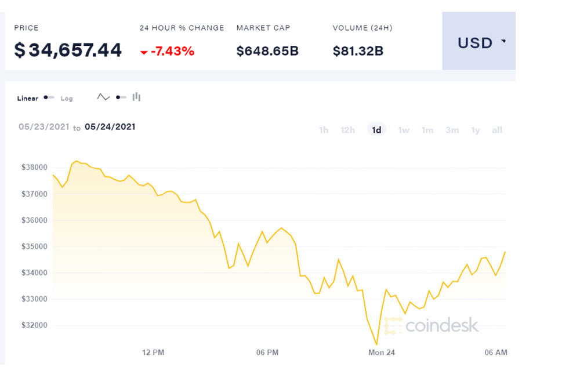Click the USD dropdown arrow

click(x=503, y=41)
